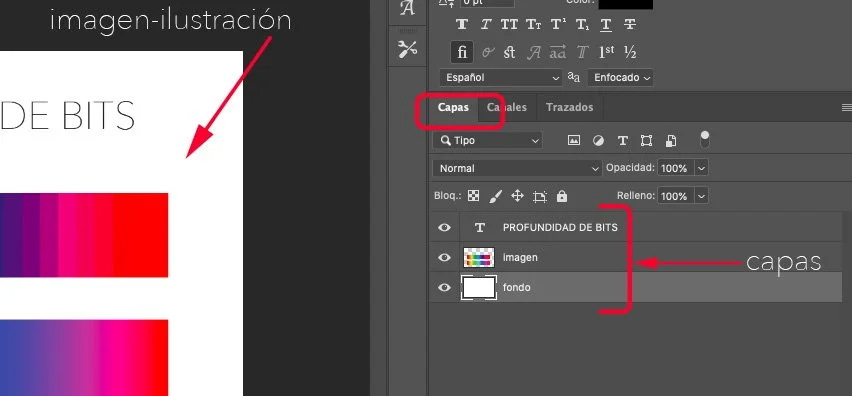Select the imagen layer thumbnail
Image resolution: width=852 pixels, height=396 pixels.
pyautogui.click(x=479, y=257)
